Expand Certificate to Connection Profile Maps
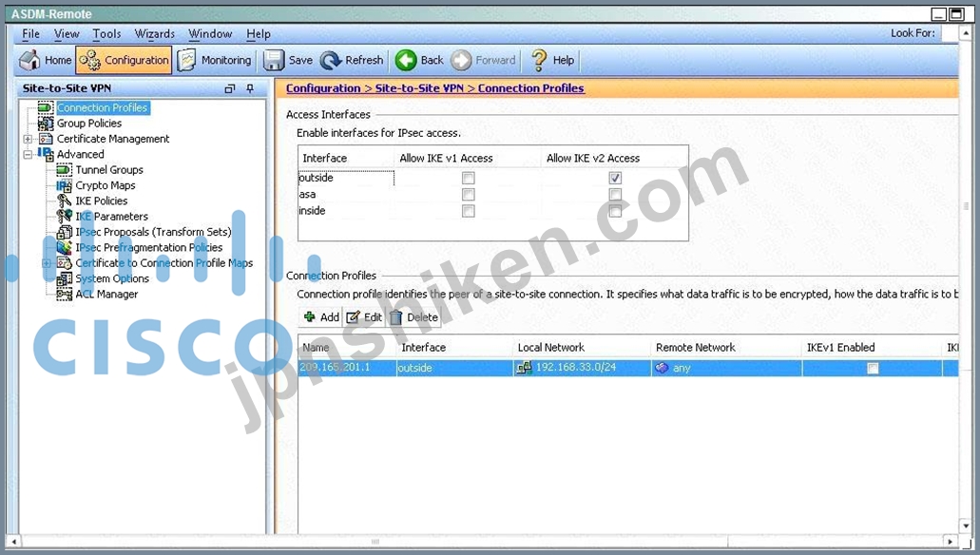 pyautogui.click(x=47, y=263)
